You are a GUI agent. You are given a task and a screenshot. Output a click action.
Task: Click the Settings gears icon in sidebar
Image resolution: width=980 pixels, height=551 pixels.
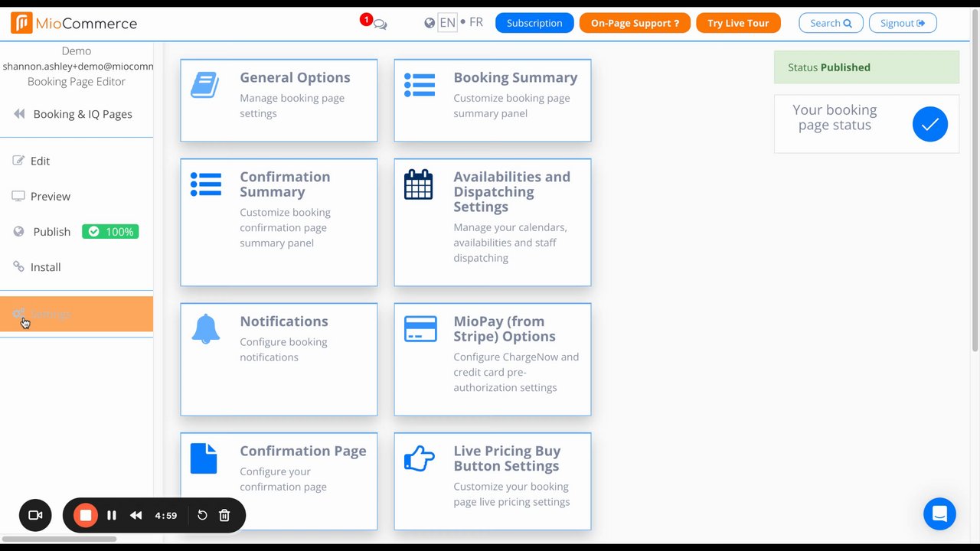[18, 314]
